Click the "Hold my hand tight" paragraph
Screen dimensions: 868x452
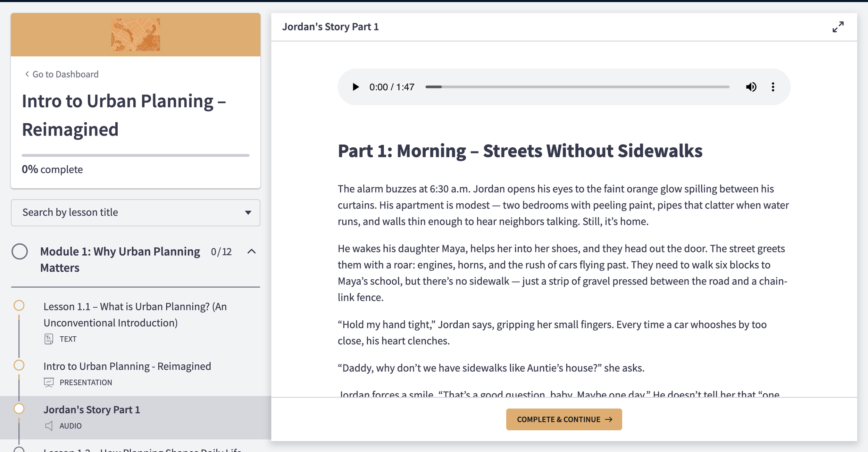552,332
